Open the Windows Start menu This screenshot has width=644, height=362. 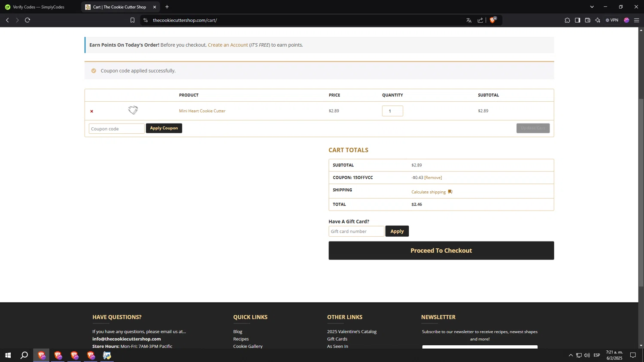click(x=8, y=355)
